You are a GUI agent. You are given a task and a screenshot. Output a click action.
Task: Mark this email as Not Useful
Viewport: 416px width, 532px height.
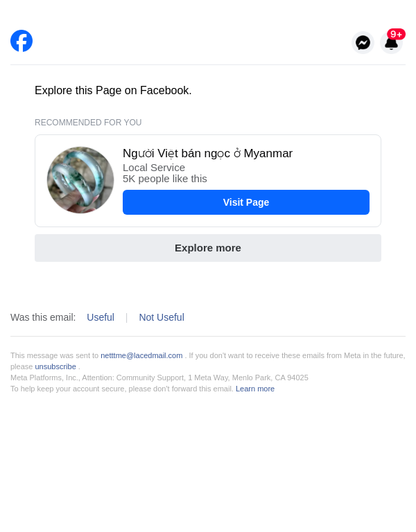pyautogui.click(x=162, y=317)
